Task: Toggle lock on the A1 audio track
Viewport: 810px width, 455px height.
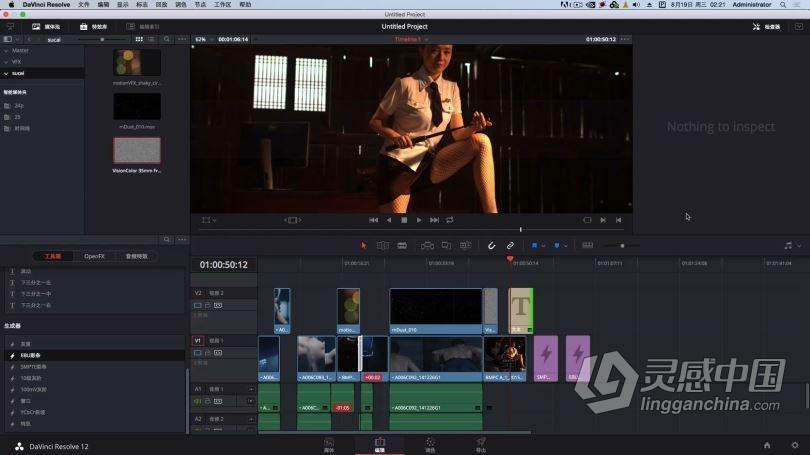Action: pos(208,401)
